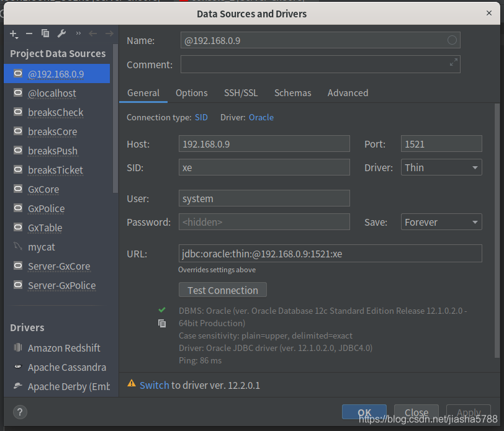Click the Port input field

441,144
